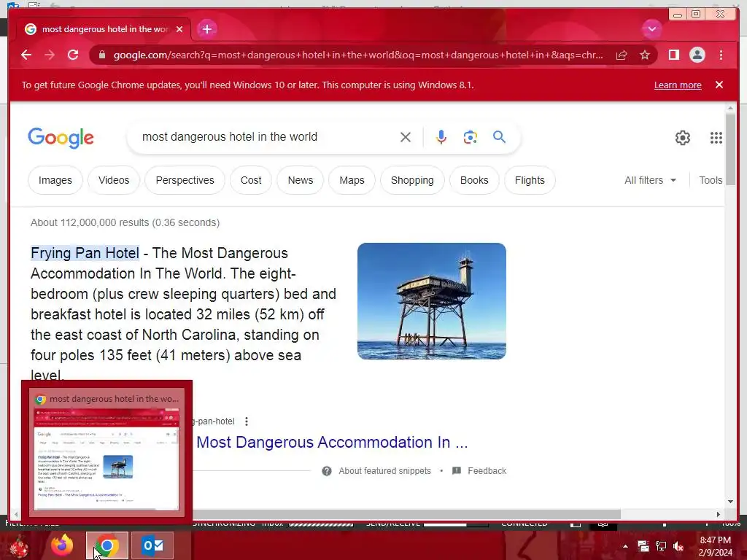Click the highlighted 'Frying Pan Hotel' text

click(85, 253)
